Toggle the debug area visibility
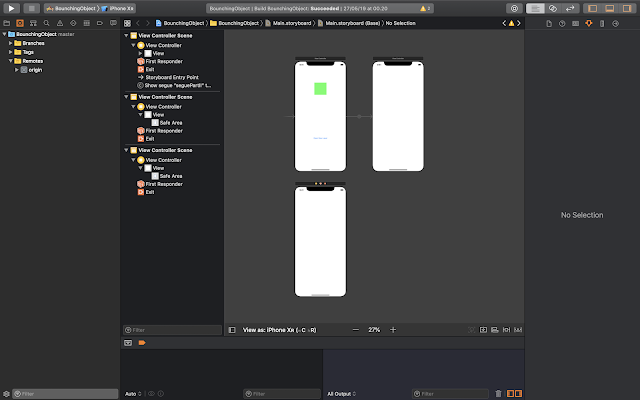The height and width of the screenshot is (400, 640). click(610, 8)
